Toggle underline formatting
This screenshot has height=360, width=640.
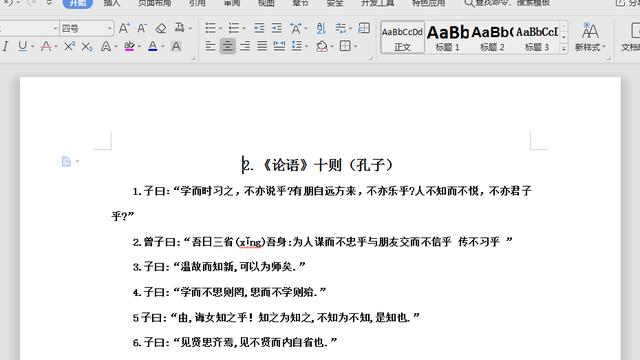point(23,47)
